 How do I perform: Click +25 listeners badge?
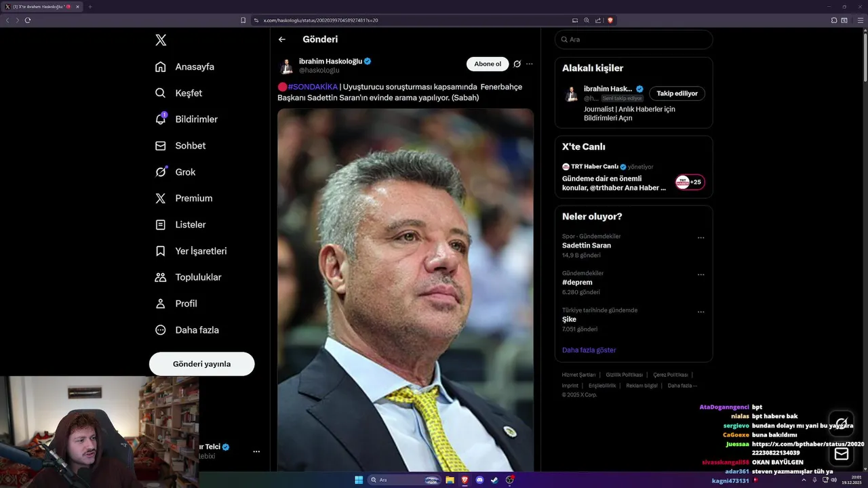[690, 182]
